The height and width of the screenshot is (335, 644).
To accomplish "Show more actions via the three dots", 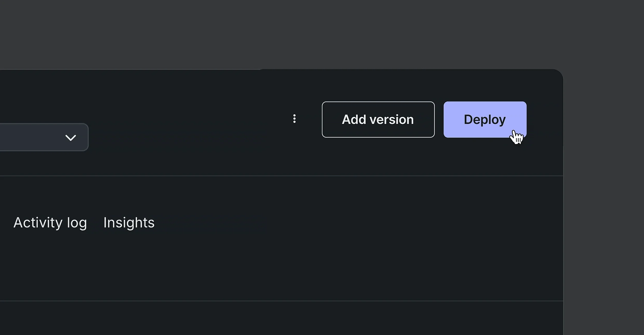I will pos(294,119).
